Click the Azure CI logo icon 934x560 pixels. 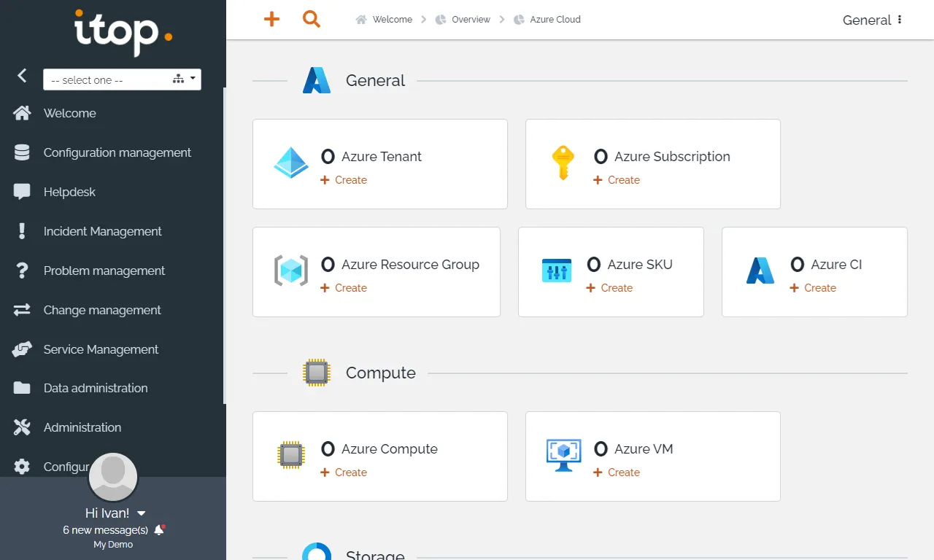(760, 271)
